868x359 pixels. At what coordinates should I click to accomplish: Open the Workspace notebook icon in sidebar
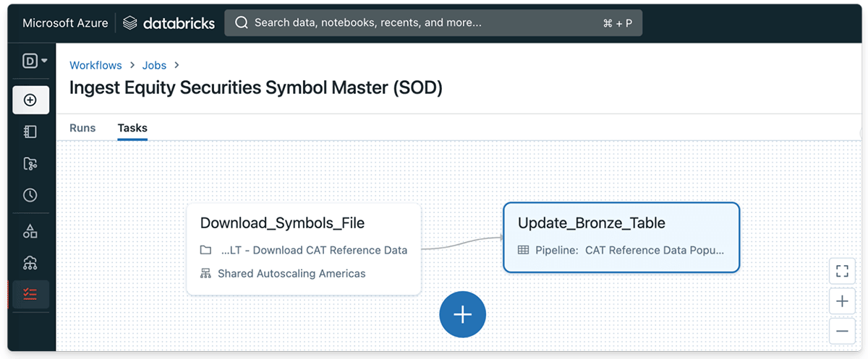tap(30, 131)
